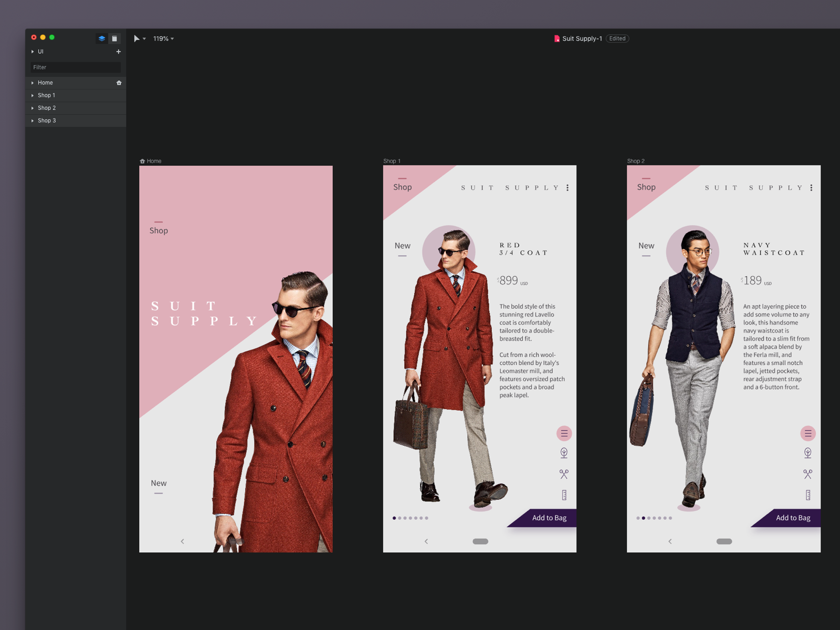Select first pagination dot in Shop 1
Screen dimensions: 840x630
[x=394, y=518]
